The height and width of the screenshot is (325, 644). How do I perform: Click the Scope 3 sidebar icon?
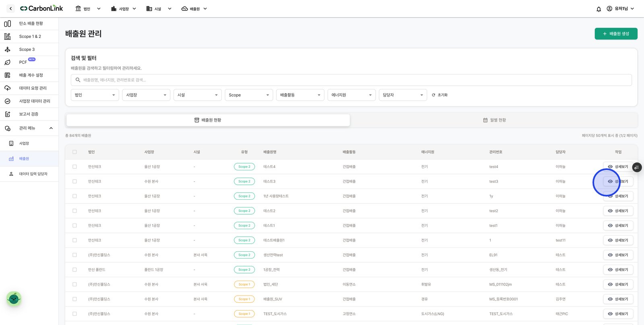7,50
